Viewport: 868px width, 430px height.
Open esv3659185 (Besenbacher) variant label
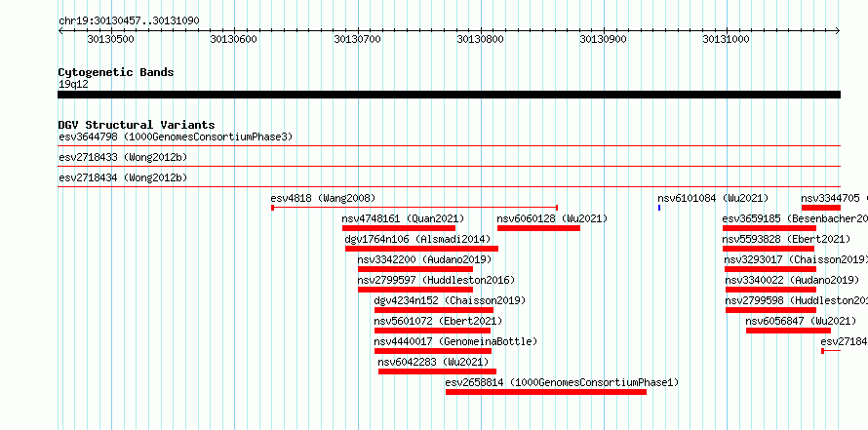pyautogui.click(x=795, y=218)
